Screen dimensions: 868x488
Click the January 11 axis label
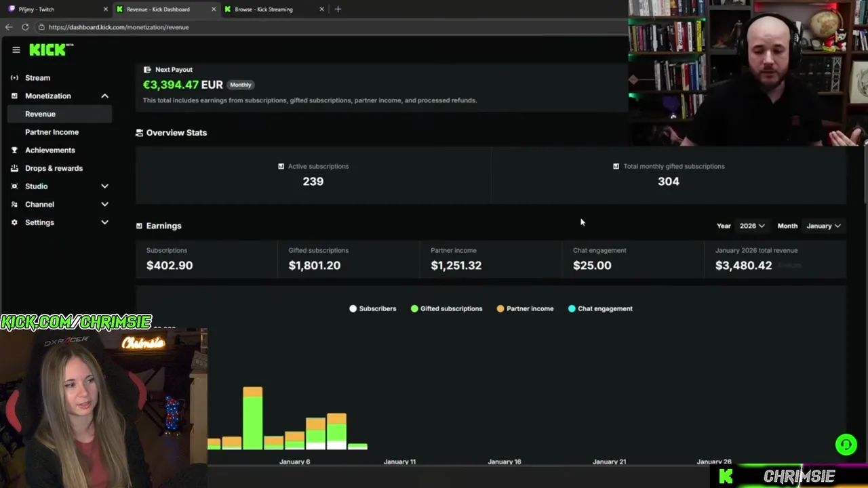(399, 462)
